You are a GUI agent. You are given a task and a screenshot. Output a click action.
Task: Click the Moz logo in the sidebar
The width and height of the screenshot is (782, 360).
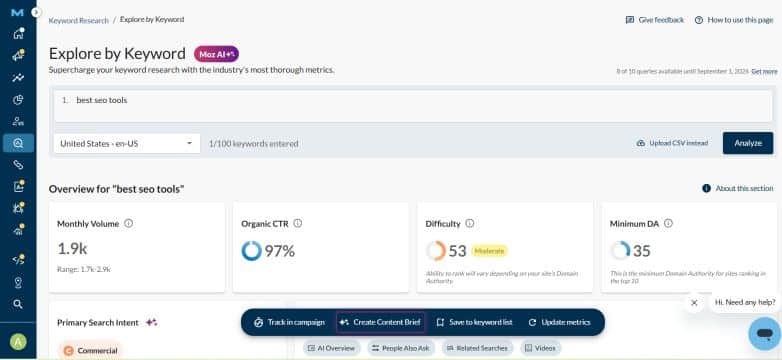coord(17,12)
